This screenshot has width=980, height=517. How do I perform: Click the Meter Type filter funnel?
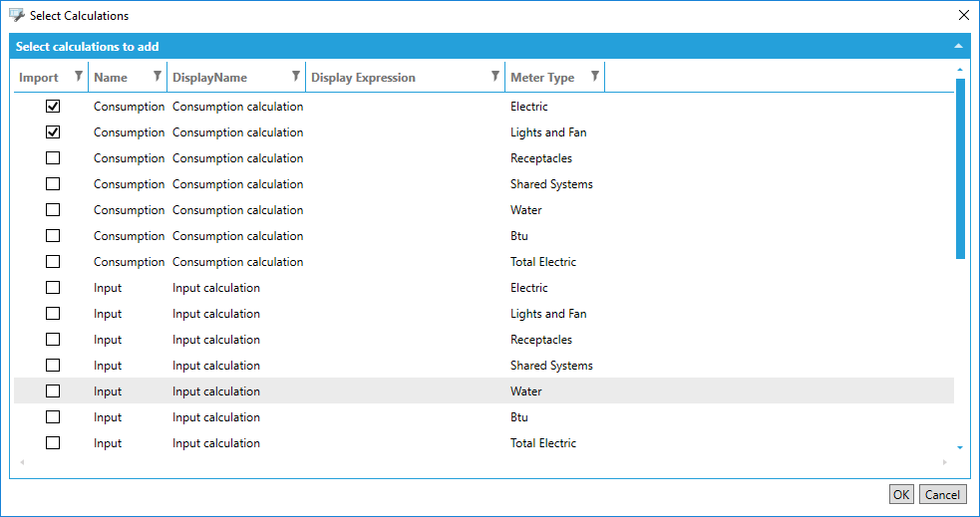595,77
